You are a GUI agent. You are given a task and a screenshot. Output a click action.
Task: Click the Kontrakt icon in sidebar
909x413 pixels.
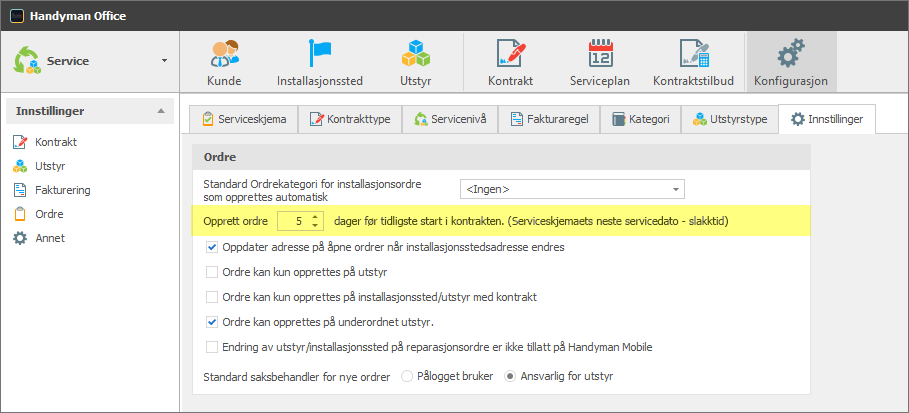pos(20,142)
